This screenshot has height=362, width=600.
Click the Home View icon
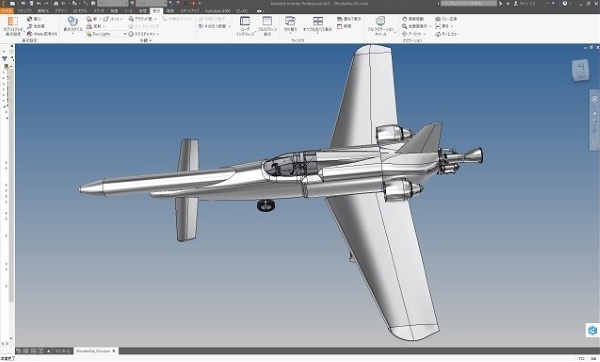[x=447, y=34]
